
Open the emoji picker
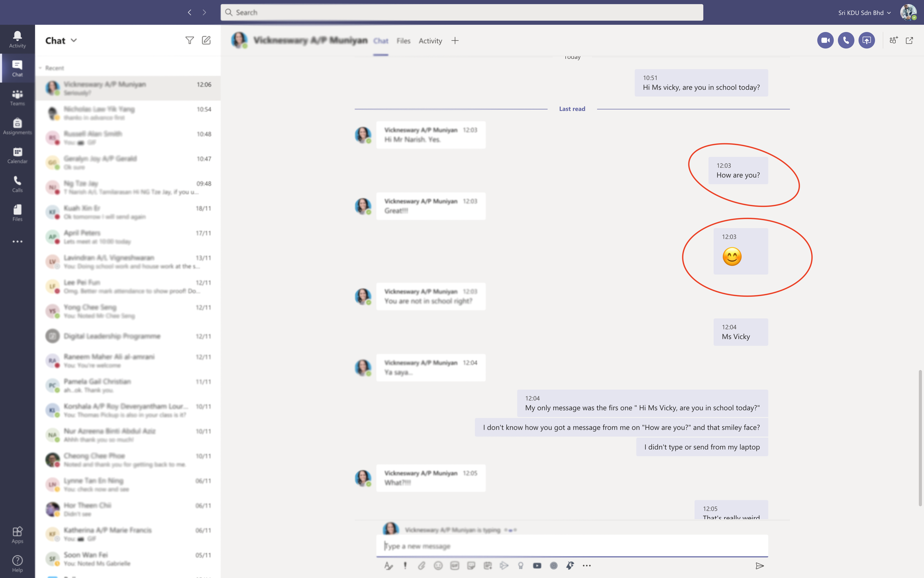(438, 566)
